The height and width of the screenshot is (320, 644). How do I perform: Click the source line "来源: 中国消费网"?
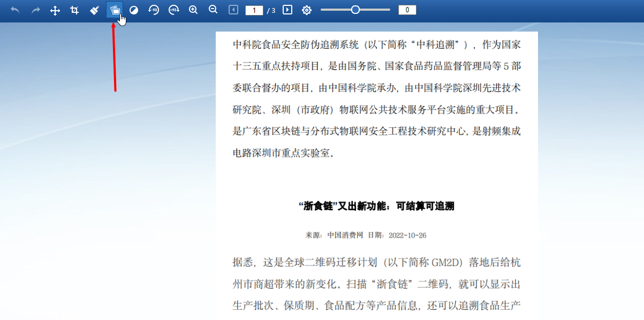(x=335, y=235)
